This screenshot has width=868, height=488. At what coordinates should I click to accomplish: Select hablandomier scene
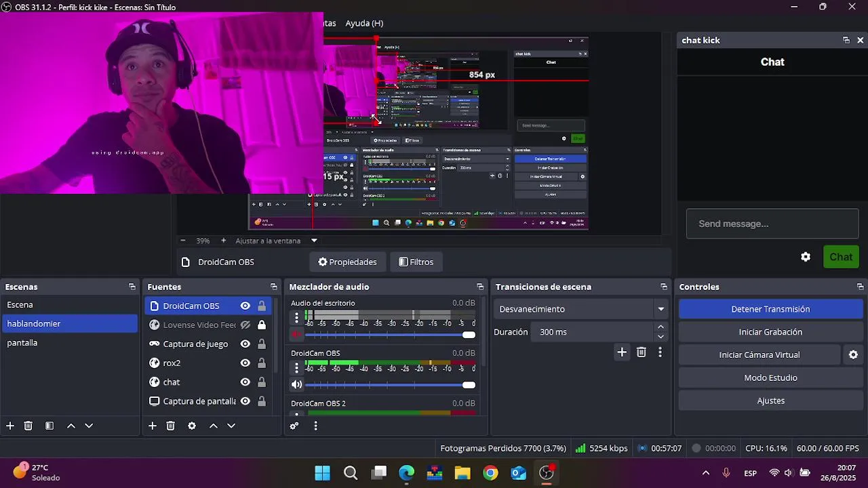coord(69,324)
